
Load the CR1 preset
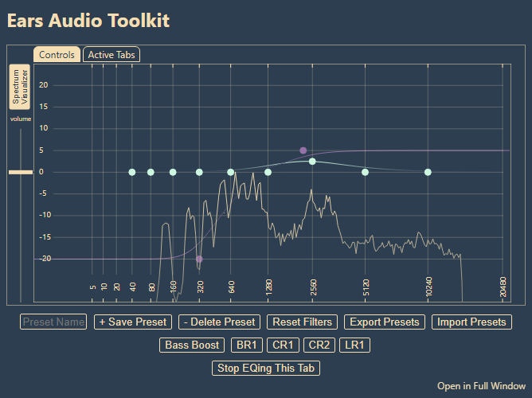(284, 345)
